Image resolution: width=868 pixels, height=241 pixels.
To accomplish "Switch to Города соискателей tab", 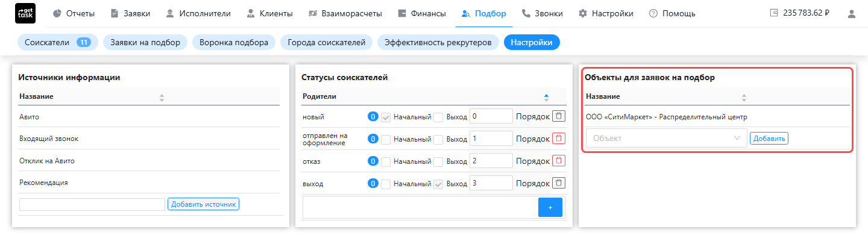I will click(x=326, y=42).
